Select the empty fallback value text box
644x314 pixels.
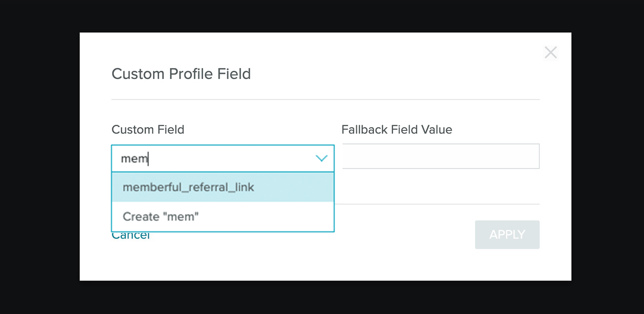tap(441, 156)
